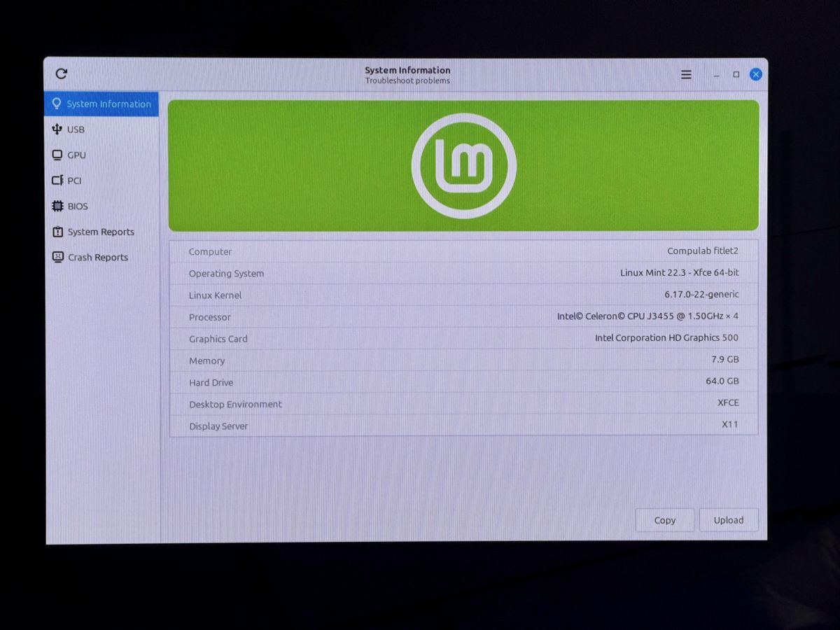Click the lightbulb icon beside System Information
The height and width of the screenshot is (630, 840).
57,104
